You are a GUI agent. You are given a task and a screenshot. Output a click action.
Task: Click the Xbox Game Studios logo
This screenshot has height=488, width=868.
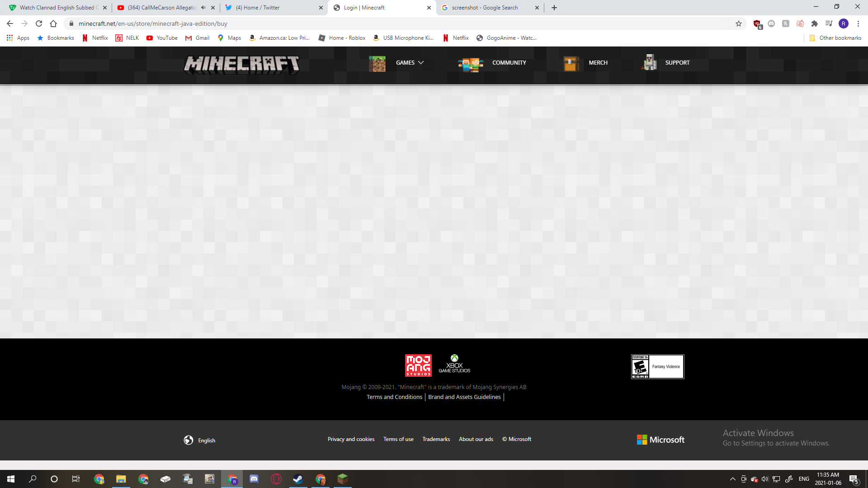454,364
